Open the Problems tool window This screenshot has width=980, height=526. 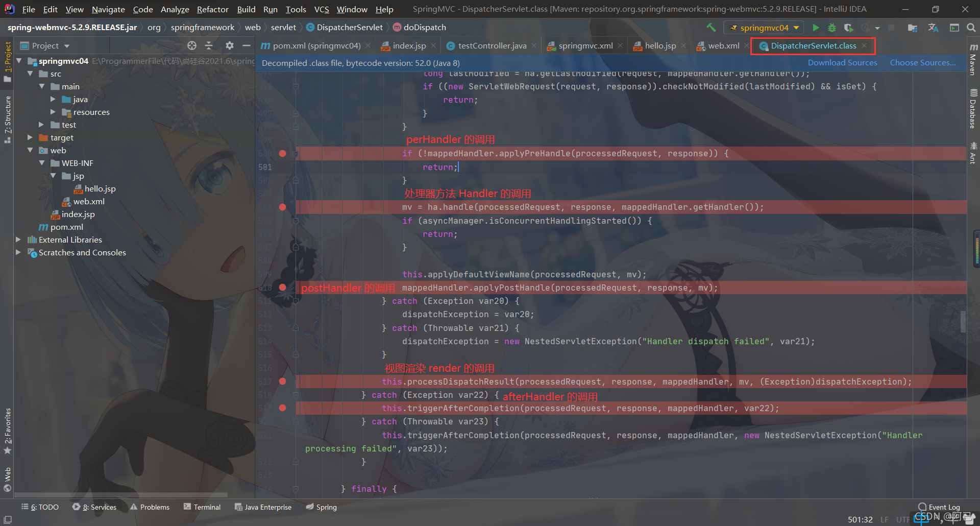[x=150, y=507]
